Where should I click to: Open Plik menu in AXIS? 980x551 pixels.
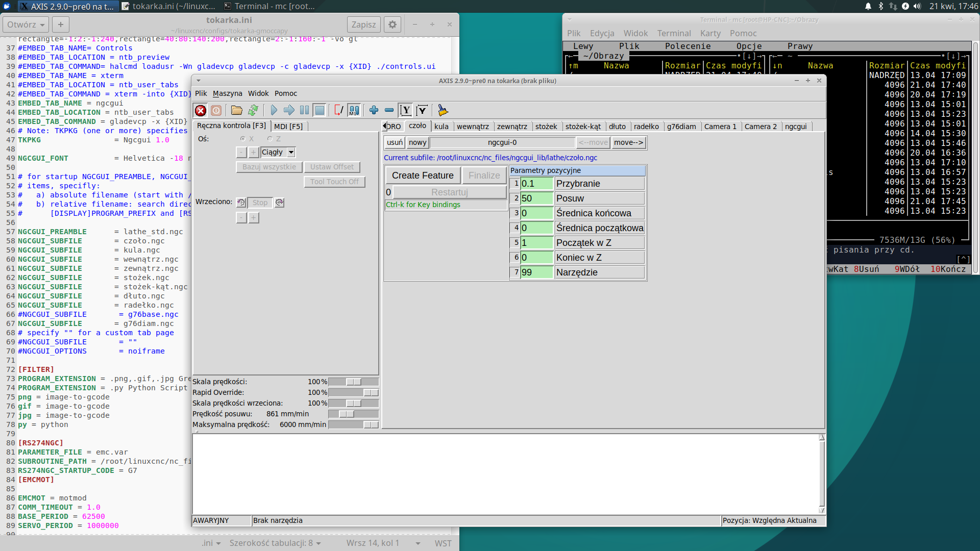pyautogui.click(x=201, y=93)
